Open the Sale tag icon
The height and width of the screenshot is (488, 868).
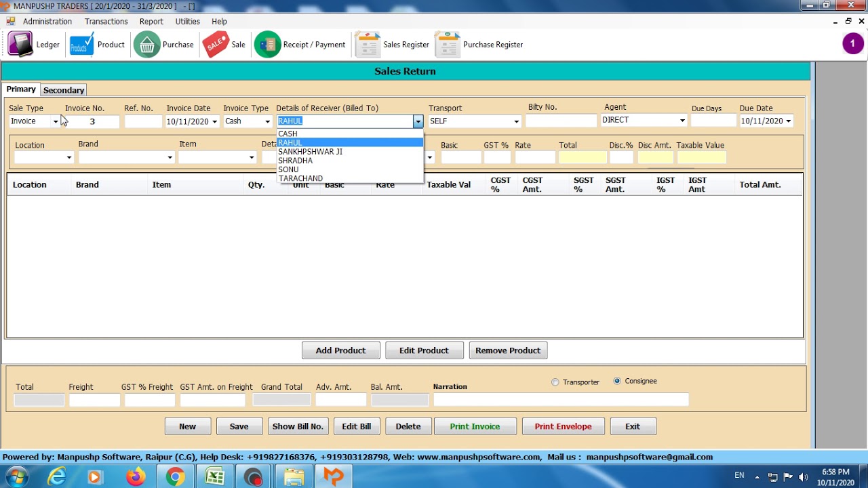click(216, 45)
